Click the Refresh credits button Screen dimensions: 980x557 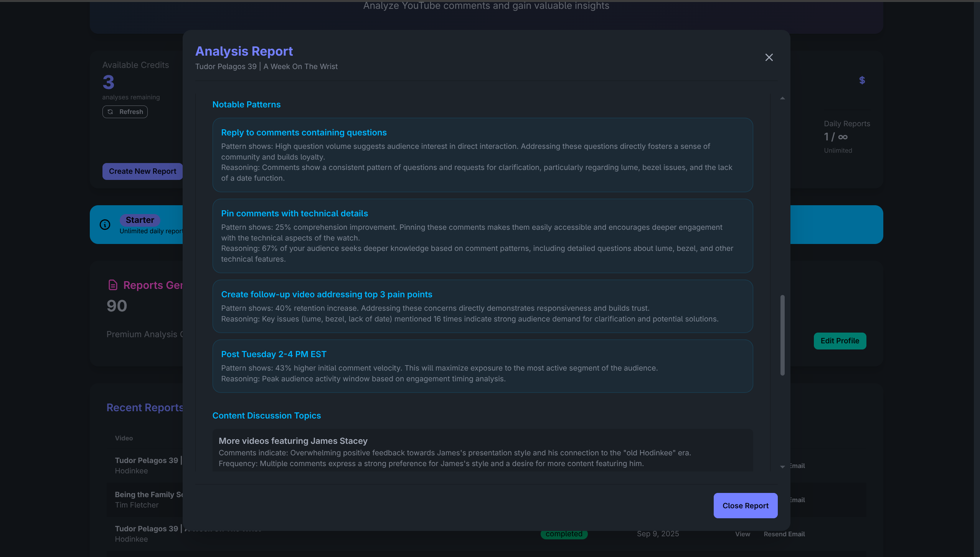click(125, 112)
